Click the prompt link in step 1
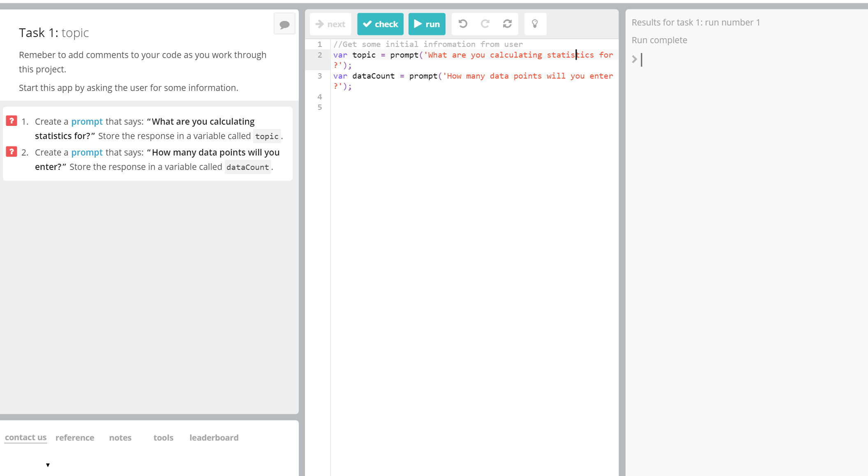868x476 pixels. click(x=87, y=122)
